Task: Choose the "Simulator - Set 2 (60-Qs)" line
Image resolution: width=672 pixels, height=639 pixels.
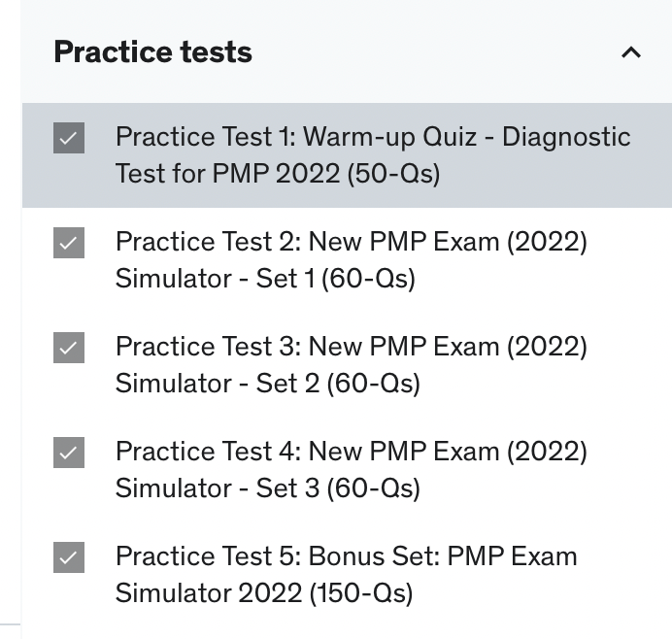Action: 267,385
